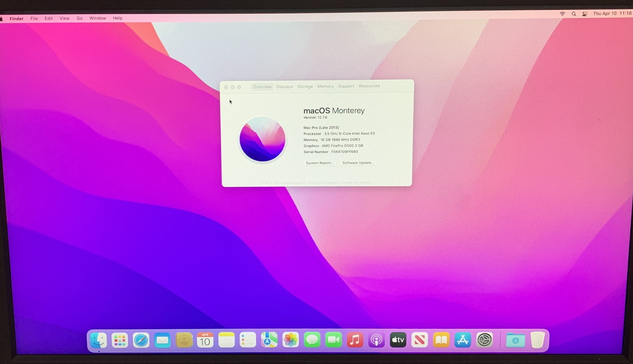Viewport: 633px width, 364px height.
Task: Open Control Center in menu bar
Action: click(x=585, y=14)
